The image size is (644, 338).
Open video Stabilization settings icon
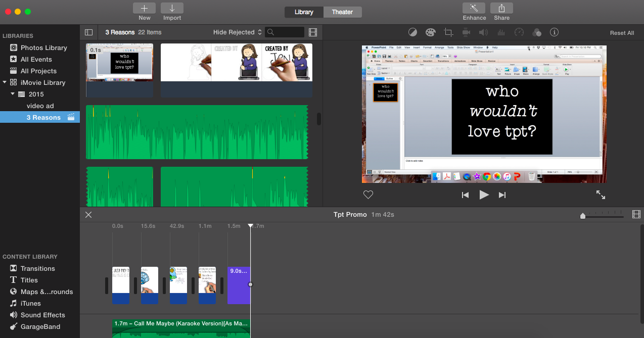point(466,32)
